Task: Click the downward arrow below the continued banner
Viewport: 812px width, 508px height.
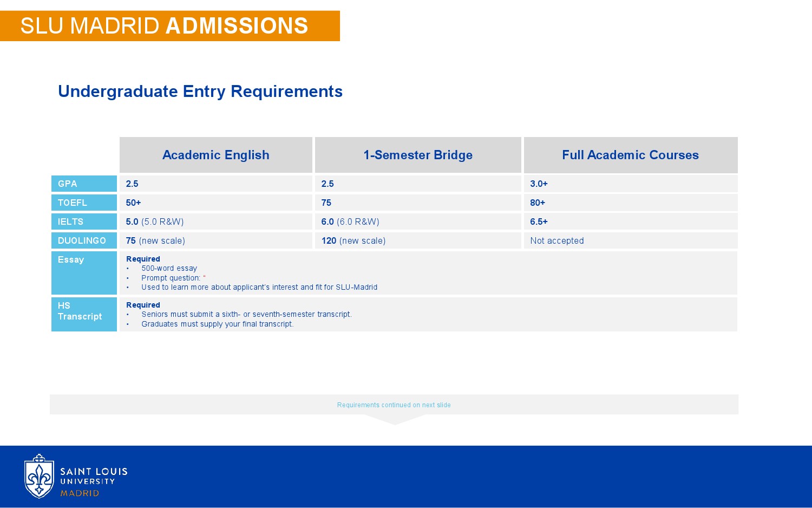Action: point(394,420)
